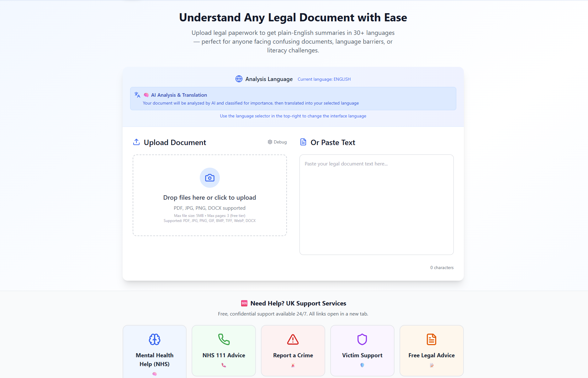Select the brain icon on Mental Health Help card
This screenshot has width=588, height=378.
(x=154, y=339)
